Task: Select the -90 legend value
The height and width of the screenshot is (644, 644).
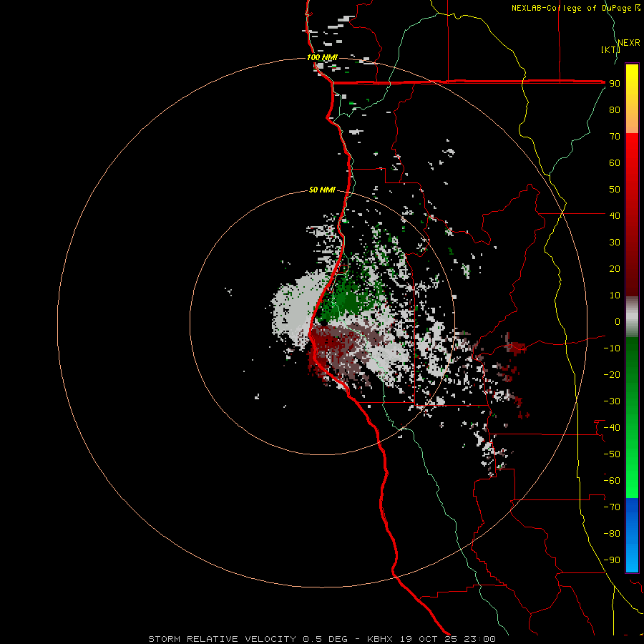Action: click(x=612, y=560)
